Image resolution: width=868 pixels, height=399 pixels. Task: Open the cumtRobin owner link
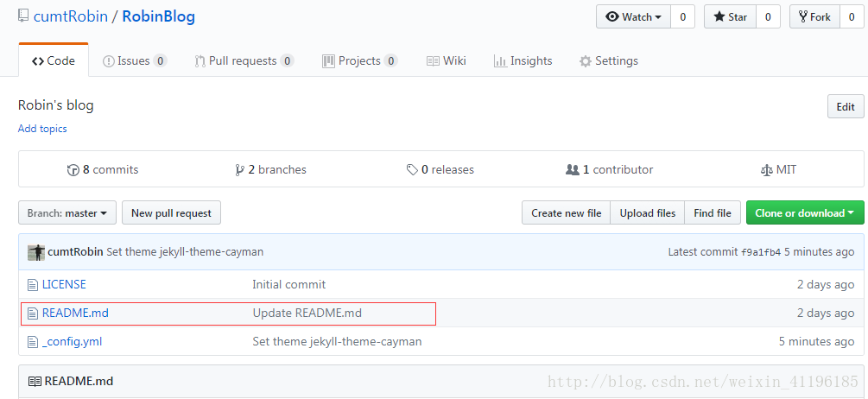point(71,16)
